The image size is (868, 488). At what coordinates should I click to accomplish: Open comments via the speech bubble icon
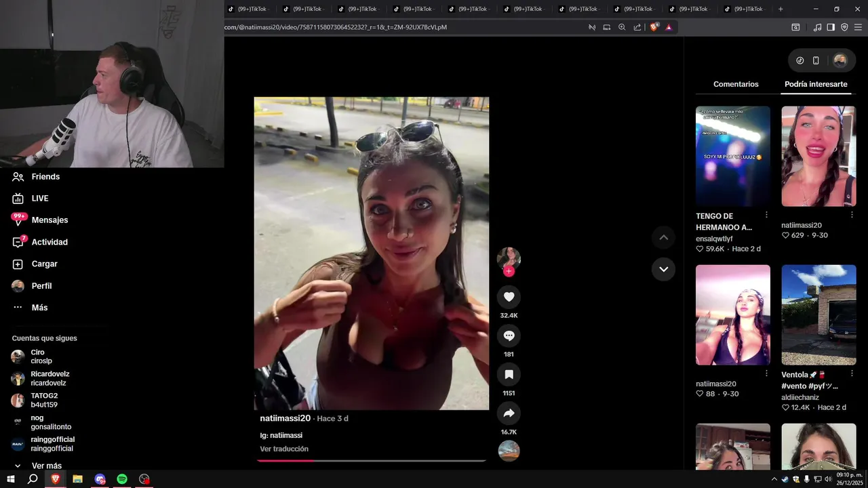pyautogui.click(x=509, y=335)
